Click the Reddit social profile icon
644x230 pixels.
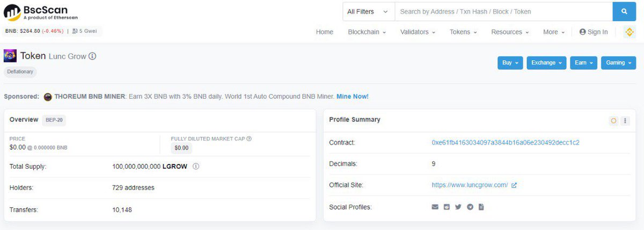pos(447,207)
